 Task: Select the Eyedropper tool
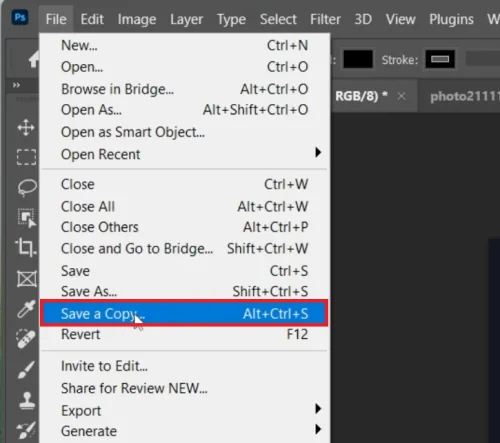pyautogui.click(x=26, y=309)
